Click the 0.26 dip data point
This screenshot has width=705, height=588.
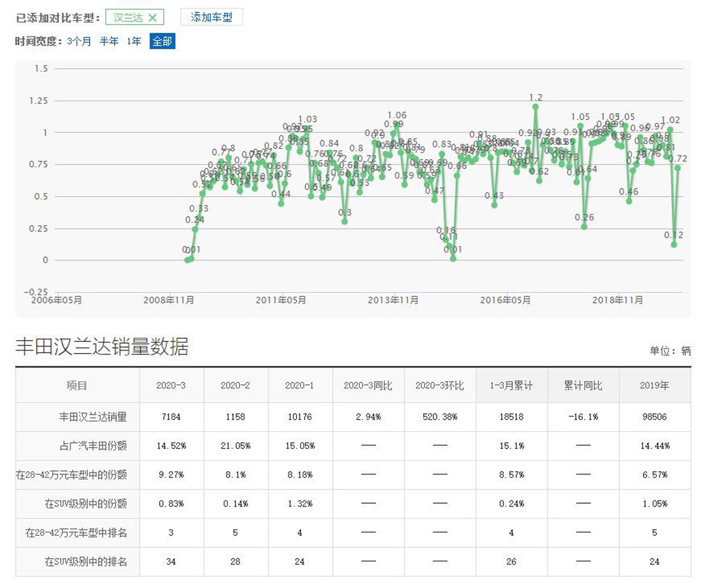click(584, 226)
